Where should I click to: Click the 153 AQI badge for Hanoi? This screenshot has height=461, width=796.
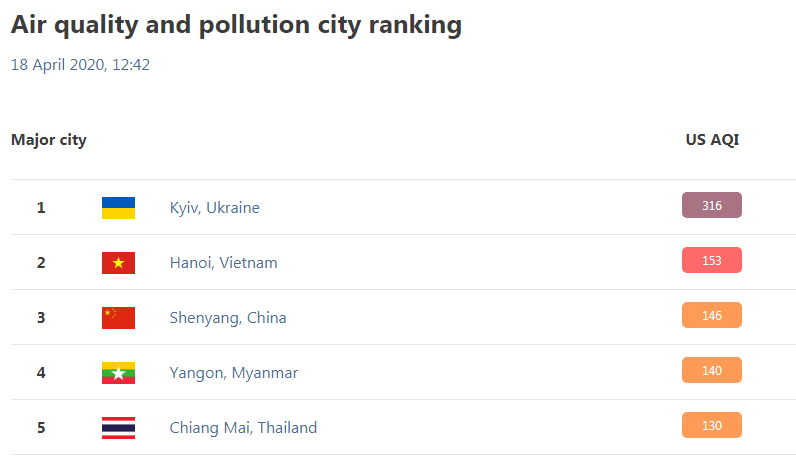712,260
